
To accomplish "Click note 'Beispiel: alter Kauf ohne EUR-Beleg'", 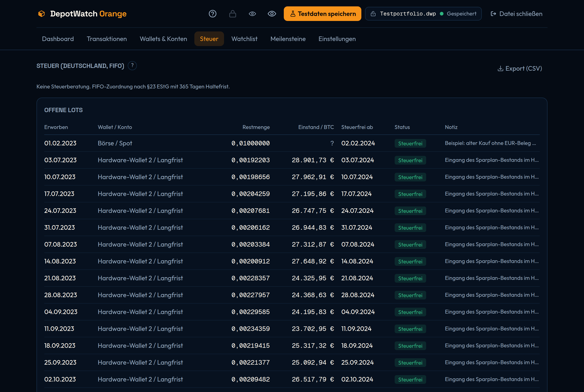I will point(490,143).
